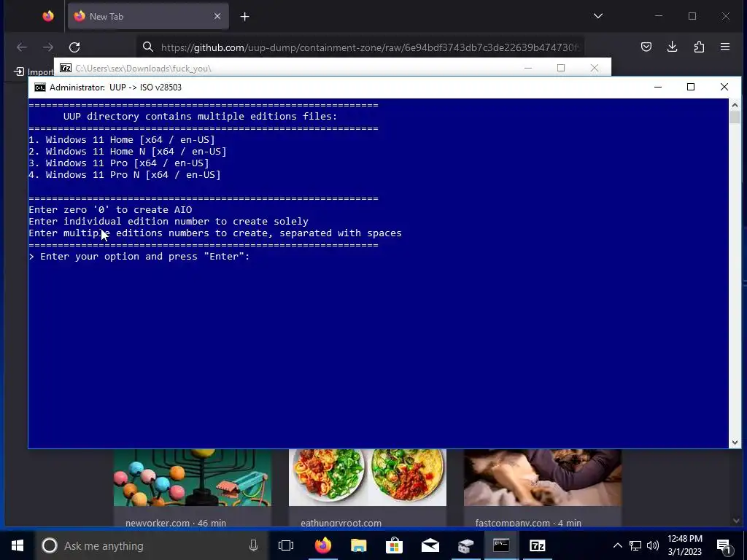
Task: Maximize the 7-Zip file manager window
Action: [x=561, y=68]
